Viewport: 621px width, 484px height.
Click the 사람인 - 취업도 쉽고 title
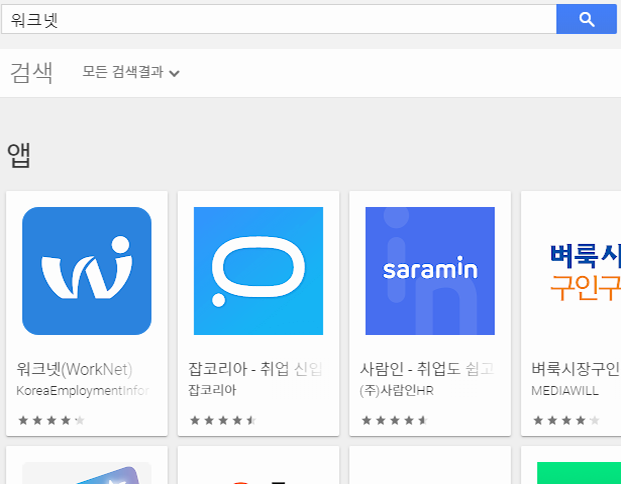tap(427, 369)
